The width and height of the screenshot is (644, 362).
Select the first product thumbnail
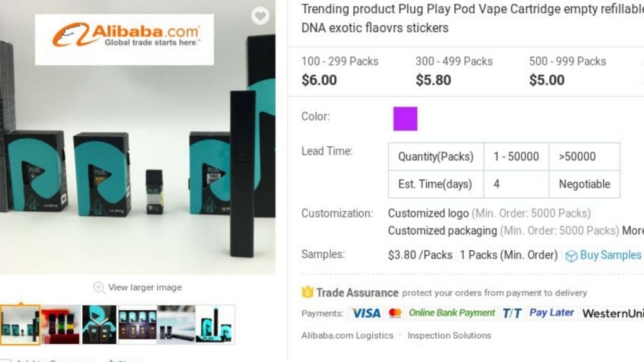pyautogui.click(x=20, y=324)
